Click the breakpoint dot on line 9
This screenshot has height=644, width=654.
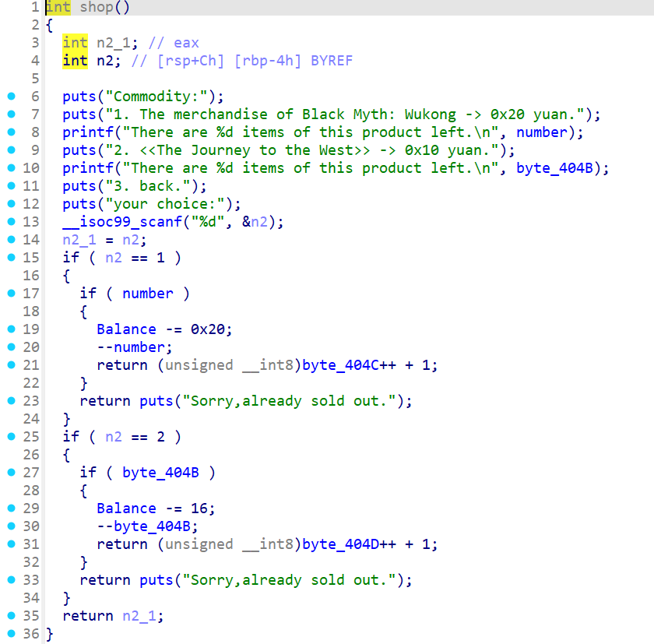pos(11,150)
